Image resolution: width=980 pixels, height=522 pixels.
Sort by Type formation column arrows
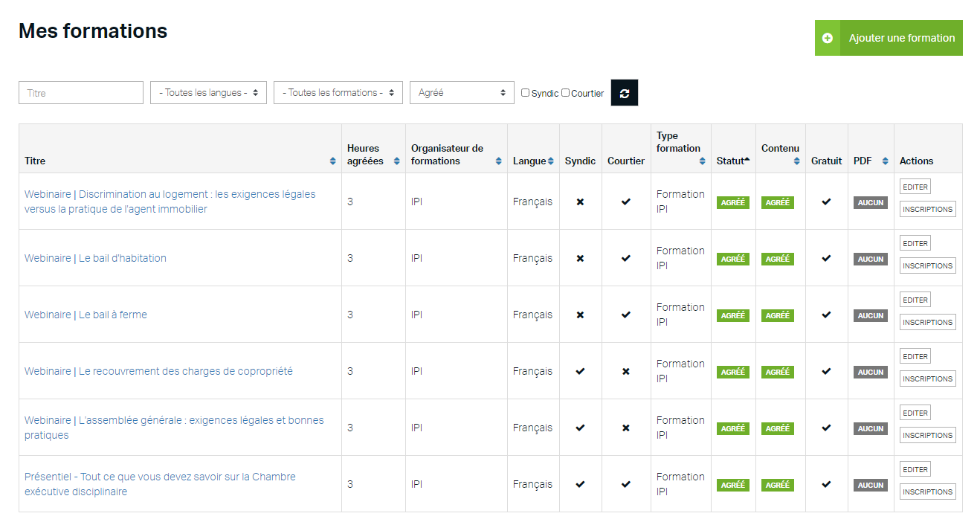pyautogui.click(x=702, y=161)
